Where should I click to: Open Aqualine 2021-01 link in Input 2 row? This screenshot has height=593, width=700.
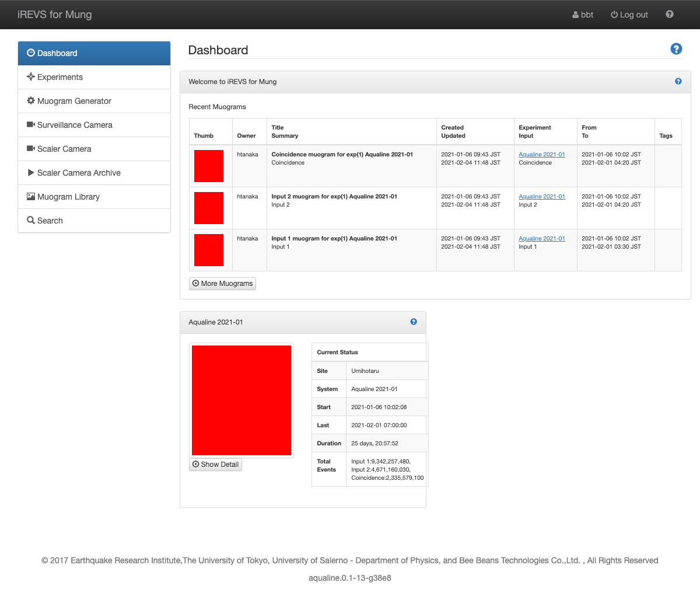coord(541,197)
